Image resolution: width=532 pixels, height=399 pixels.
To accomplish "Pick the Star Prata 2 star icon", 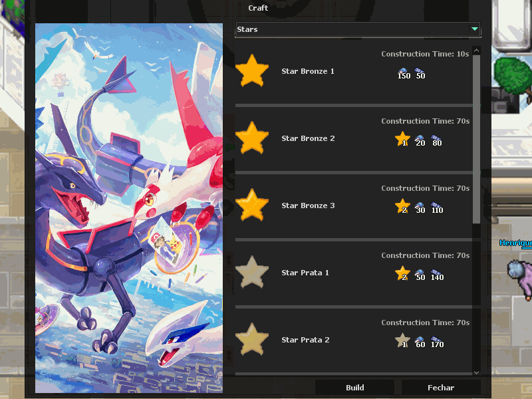I will point(252,339).
